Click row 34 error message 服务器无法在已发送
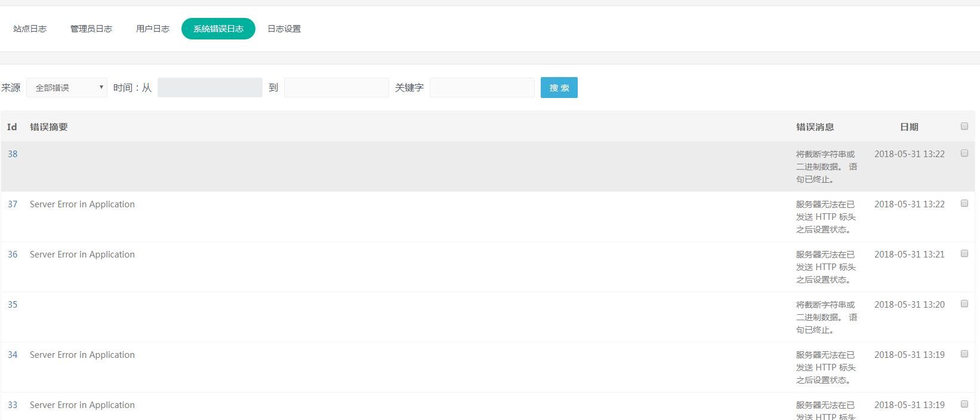Viewport: 980px width, 420px height. pyautogui.click(x=826, y=367)
